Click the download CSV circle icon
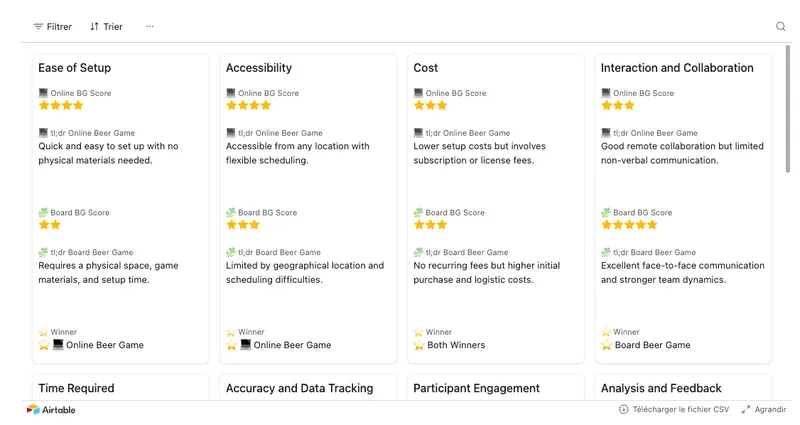Image resolution: width=800 pixels, height=425 pixels. [623, 410]
